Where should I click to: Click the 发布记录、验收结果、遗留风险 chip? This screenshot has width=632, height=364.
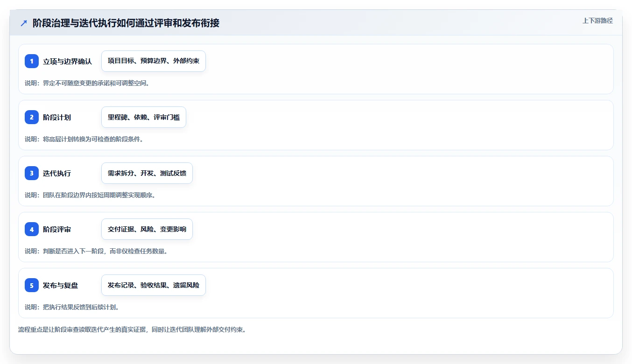(154, 285)
